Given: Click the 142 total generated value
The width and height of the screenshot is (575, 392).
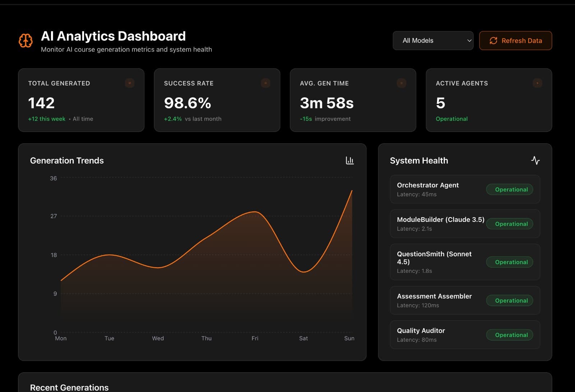Looking at the screenshot, I should (x=41, y=103).
